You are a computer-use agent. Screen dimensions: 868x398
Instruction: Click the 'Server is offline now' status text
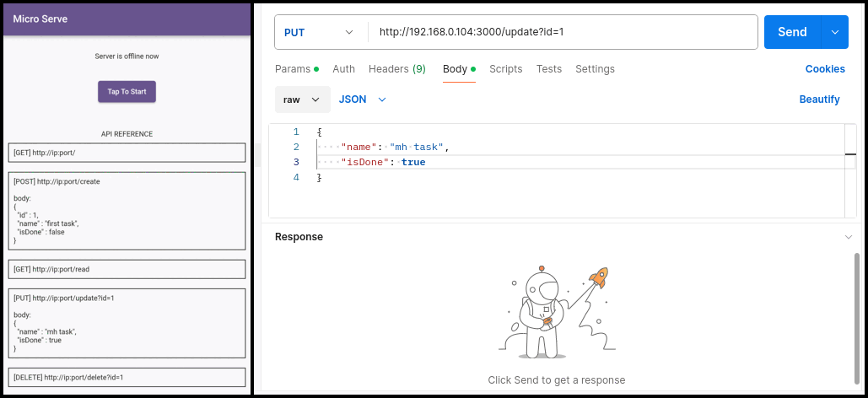(x=127, y=56)
